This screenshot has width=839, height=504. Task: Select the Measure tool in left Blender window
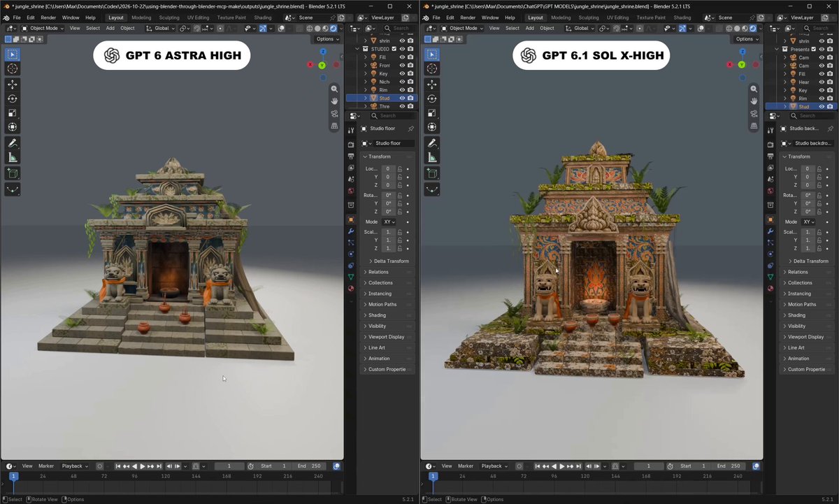tap(13, 158)
